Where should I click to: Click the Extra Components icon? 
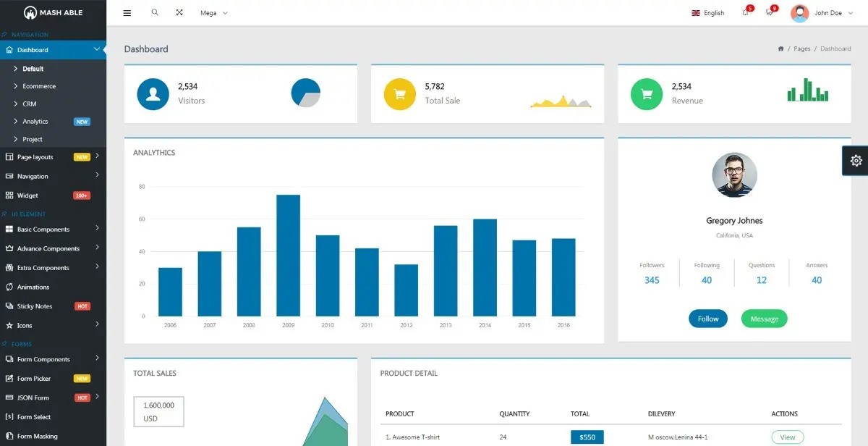pos(9,268)
